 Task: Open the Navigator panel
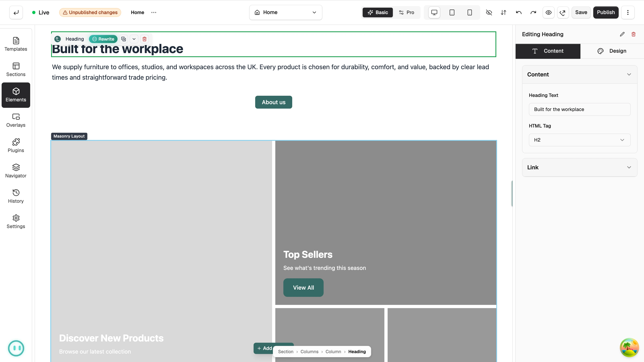click(x=16, y=171)
